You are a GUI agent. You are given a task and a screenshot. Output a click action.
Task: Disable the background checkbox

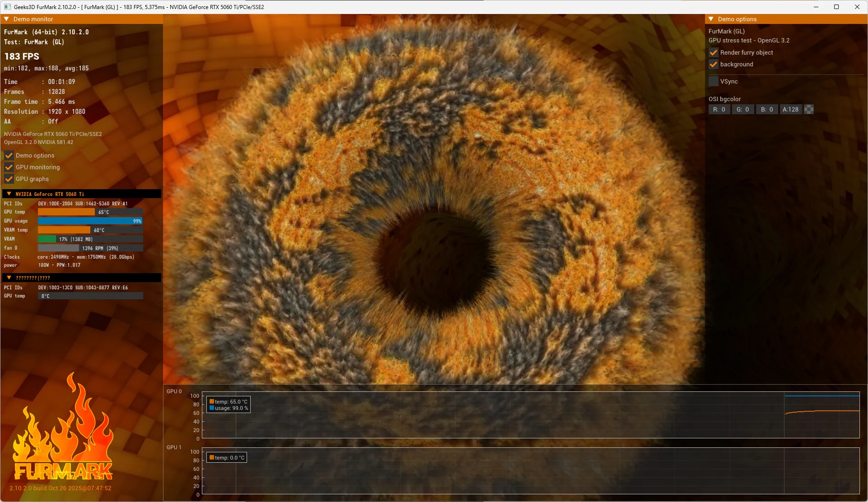714,64
